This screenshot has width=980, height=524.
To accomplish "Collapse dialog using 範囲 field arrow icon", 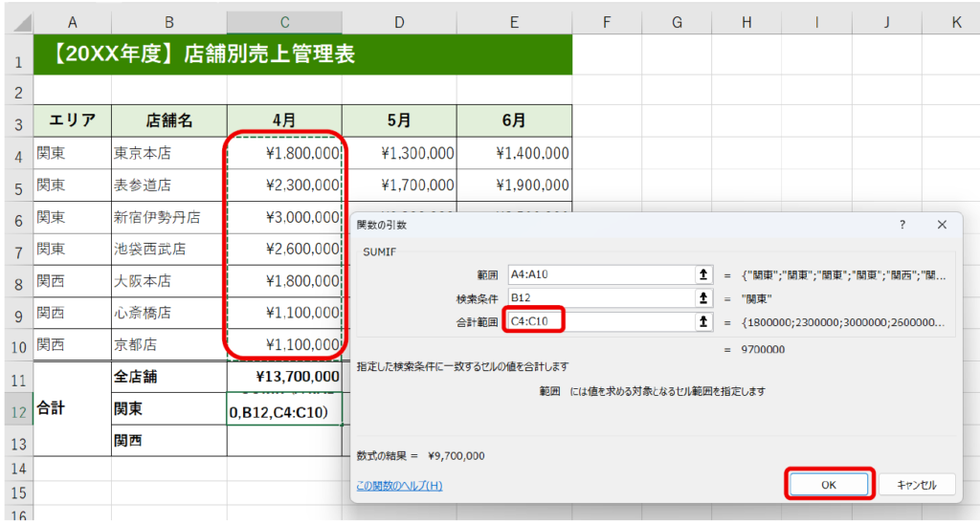I will click(x=704, y=274).
